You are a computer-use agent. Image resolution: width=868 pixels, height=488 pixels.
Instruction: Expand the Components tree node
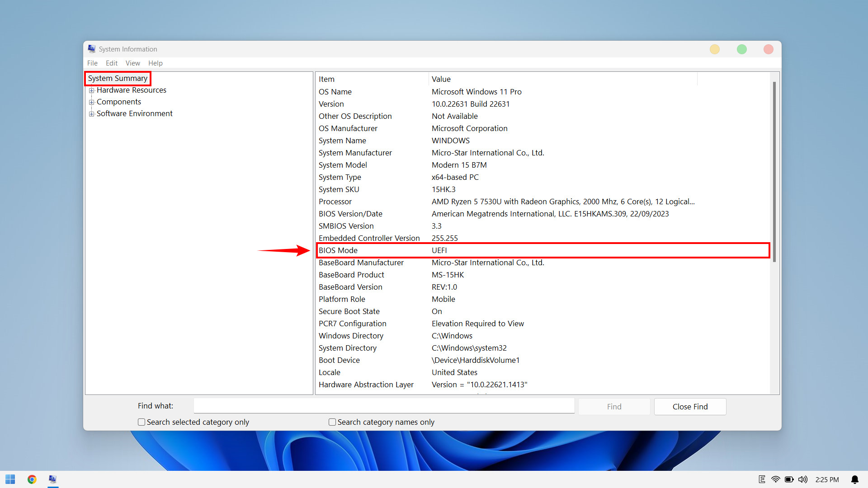coord(92,102)
